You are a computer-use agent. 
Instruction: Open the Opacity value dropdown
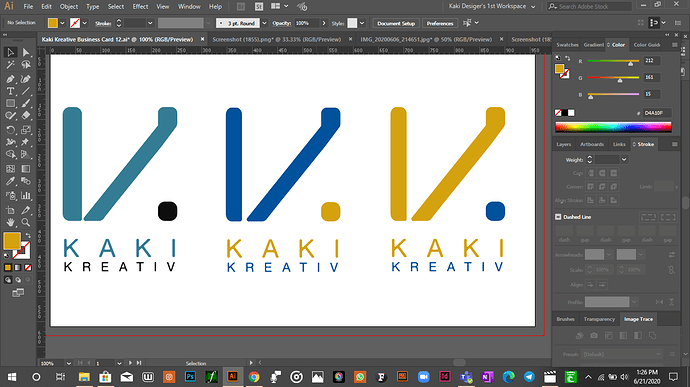point(324,23)
